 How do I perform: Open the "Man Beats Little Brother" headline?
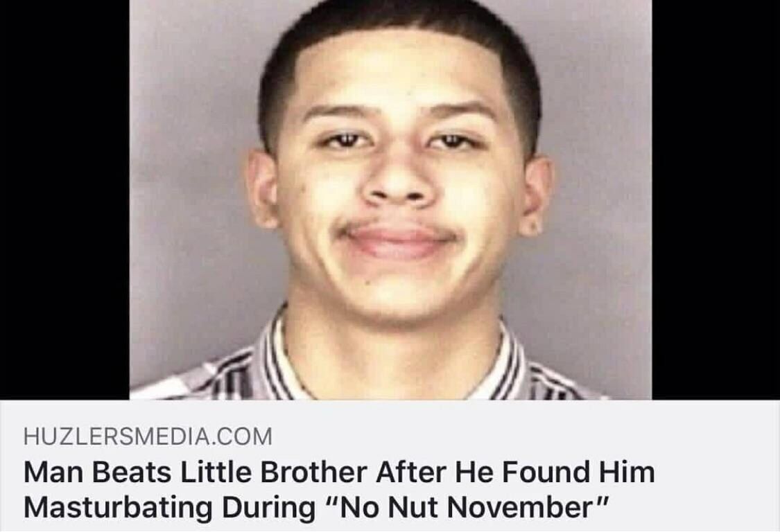click(339, 489)
